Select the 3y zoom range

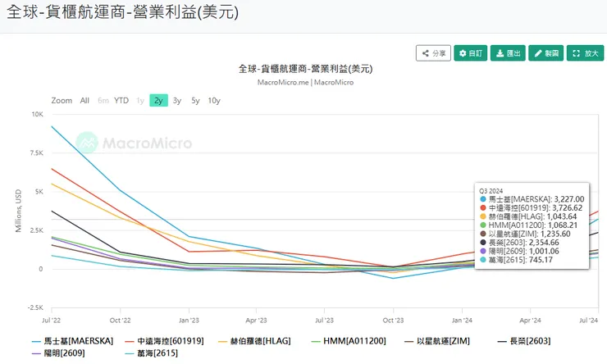[x=177, y=101]
